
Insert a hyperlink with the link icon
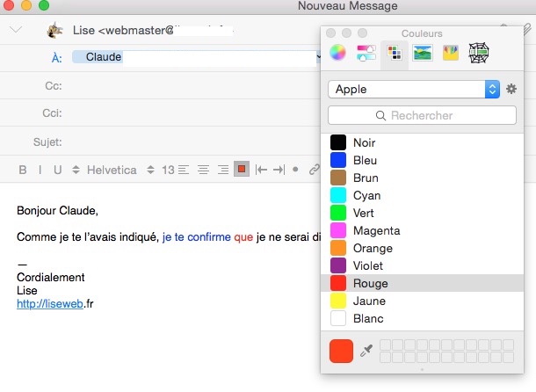314,170
